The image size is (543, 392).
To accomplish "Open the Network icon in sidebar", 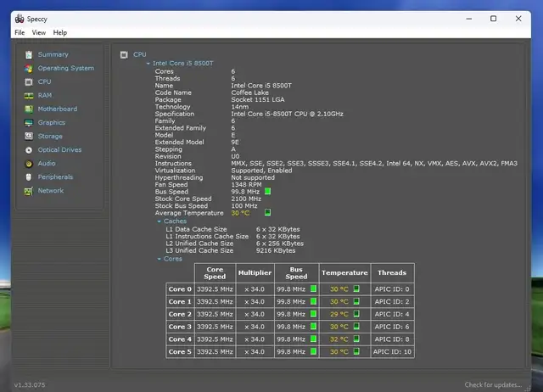I will tap(29, 191).
